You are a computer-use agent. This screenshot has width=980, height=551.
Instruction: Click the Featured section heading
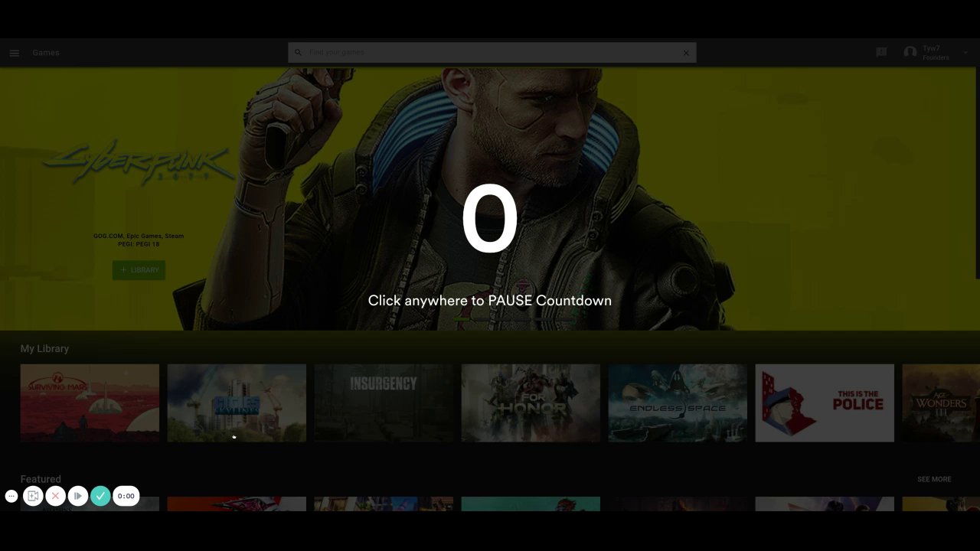point(41,479)
